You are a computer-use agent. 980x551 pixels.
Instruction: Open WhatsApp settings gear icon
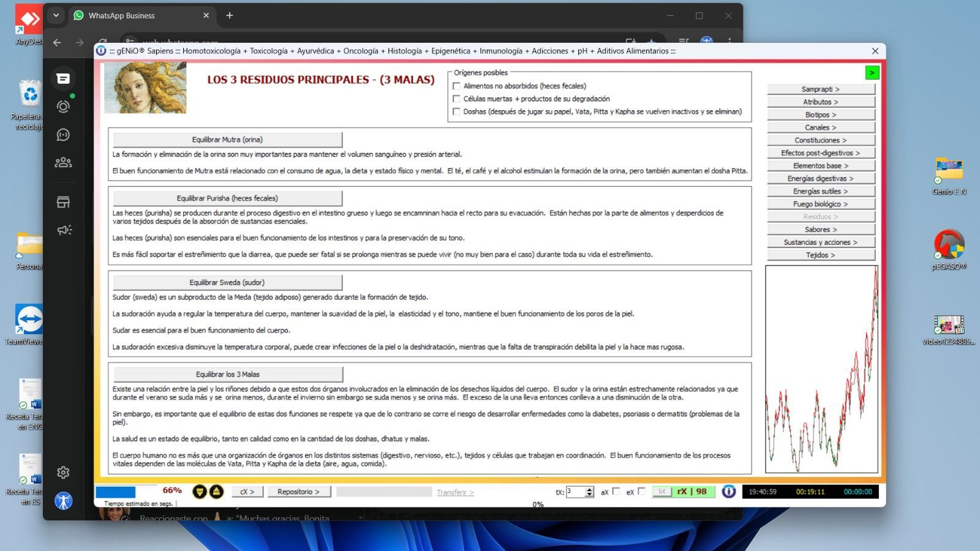pos(63,472)
